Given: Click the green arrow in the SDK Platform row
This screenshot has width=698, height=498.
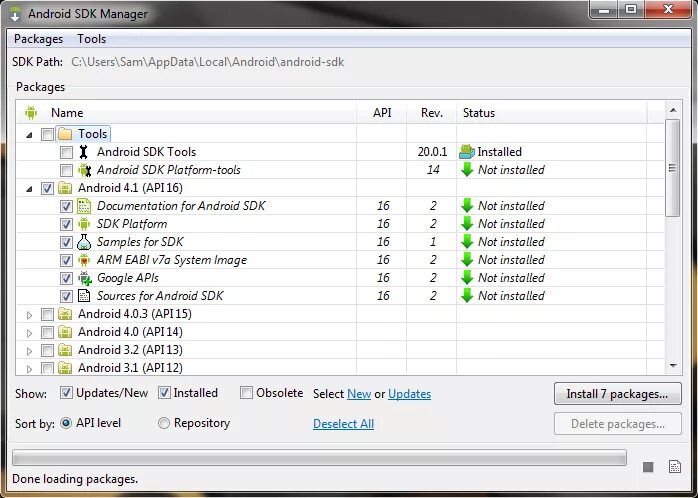Looking at the screenshot, I should 467,224.
